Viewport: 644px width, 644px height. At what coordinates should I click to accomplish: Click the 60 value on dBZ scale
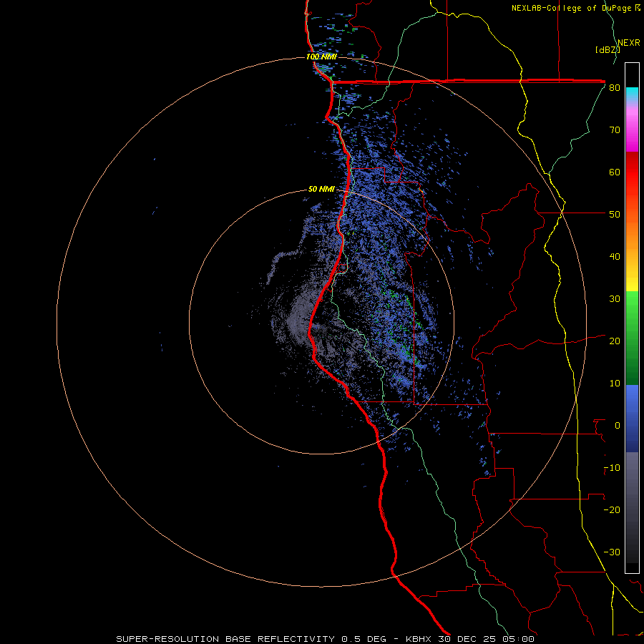[615, 172]
